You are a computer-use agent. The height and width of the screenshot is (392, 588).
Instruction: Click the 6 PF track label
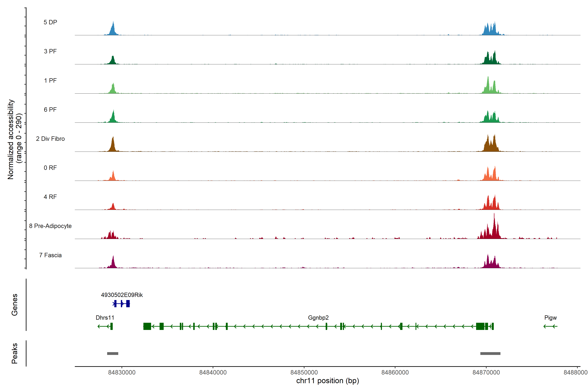(x=50, y=110)
